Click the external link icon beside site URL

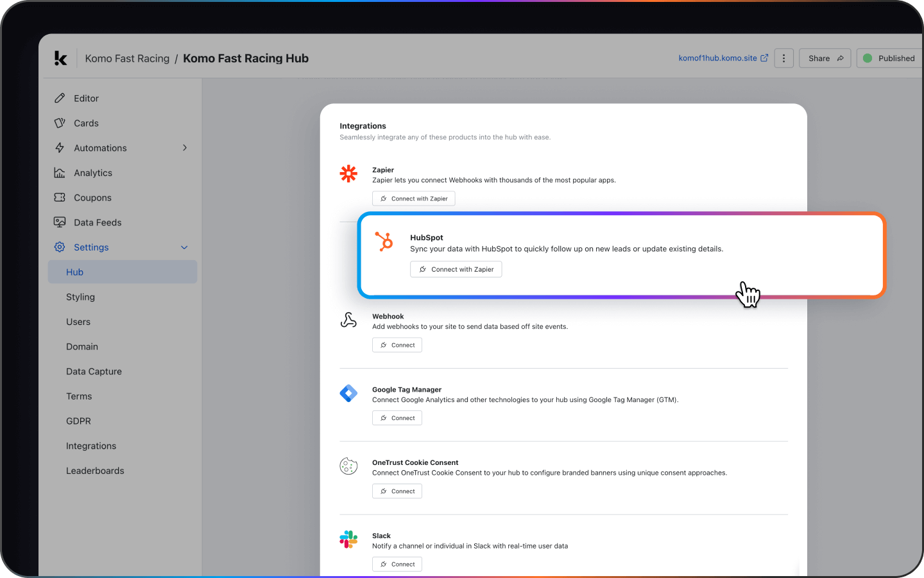tap(764, 58)
